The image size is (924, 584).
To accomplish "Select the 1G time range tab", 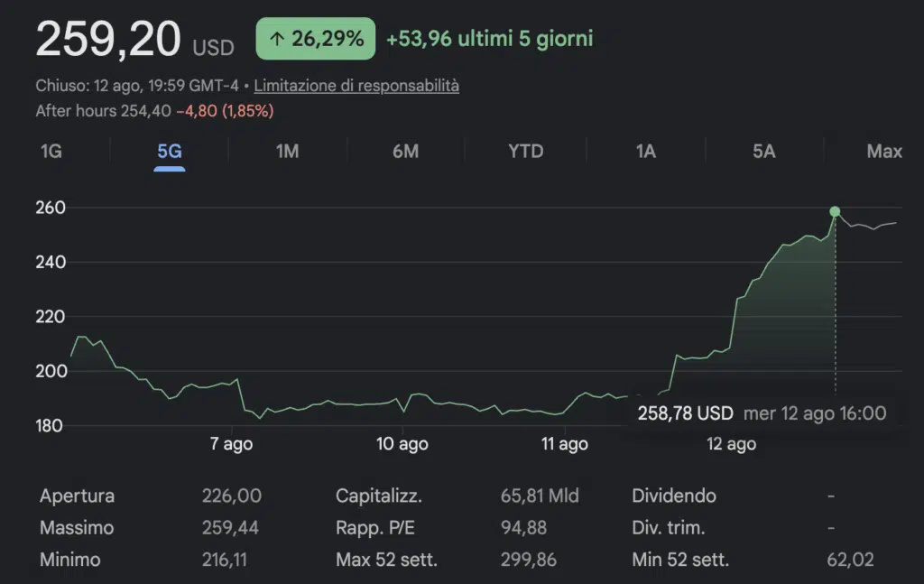I will pos(51,152).
